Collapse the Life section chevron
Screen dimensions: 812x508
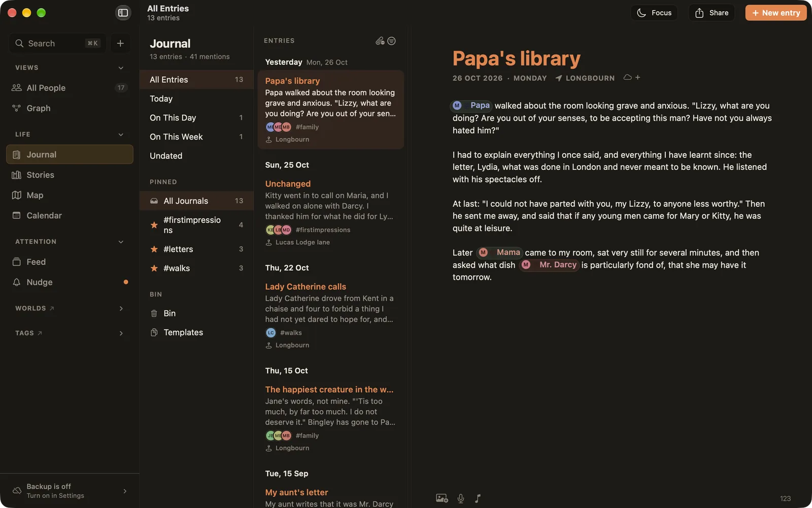[x=121, y=135]
